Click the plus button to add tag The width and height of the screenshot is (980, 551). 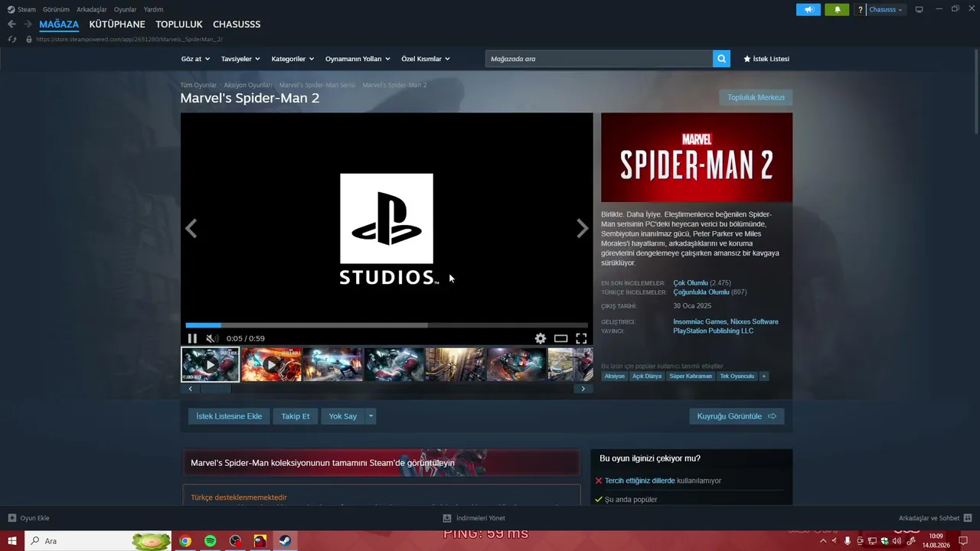point(763,377)
